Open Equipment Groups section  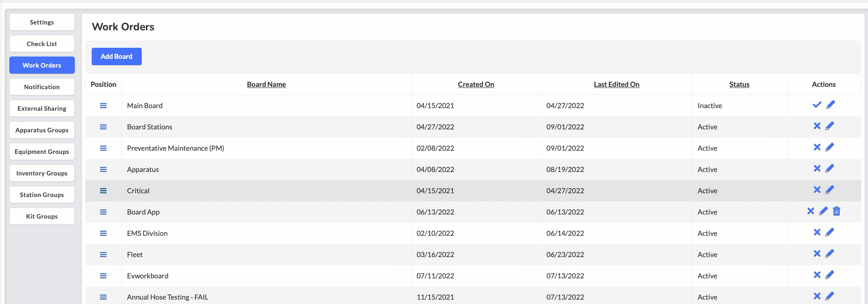pos(42,152)
